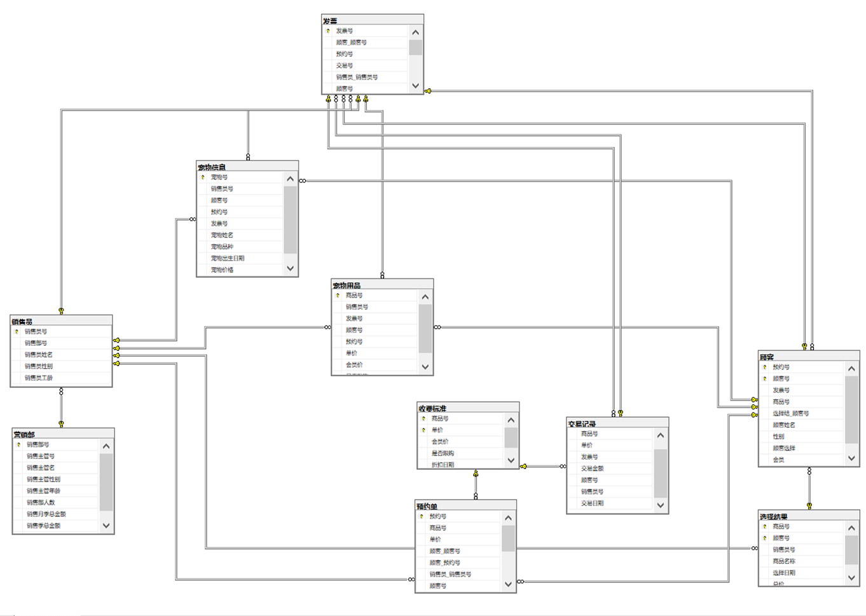Select the 交易记录 table title bar
Screen dimensions: 866x616
[x=617, y=423]
